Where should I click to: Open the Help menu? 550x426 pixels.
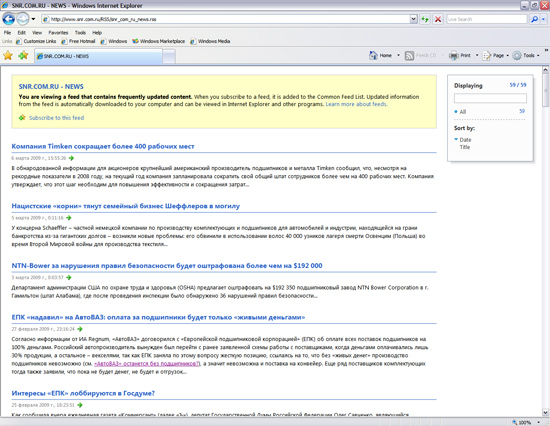[97, 33]
